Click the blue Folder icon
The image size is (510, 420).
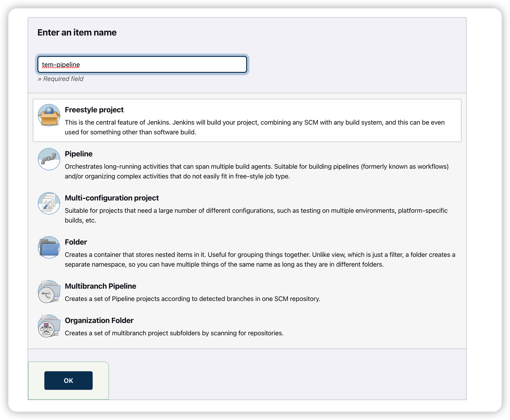pyautogui.click(x=49, y=247)
